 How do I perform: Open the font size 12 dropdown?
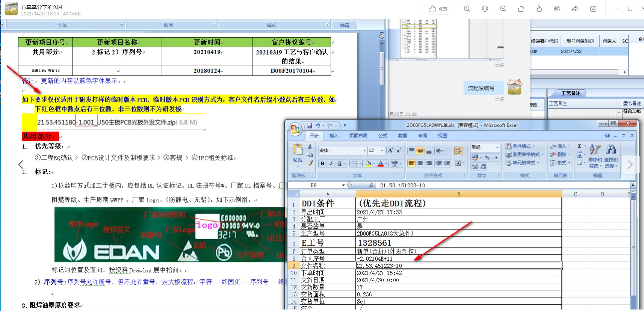click(382, 151)
